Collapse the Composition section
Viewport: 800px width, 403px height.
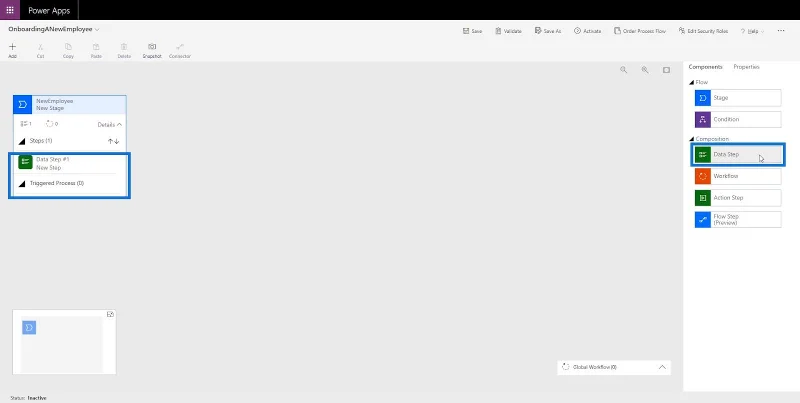point(691,139)
